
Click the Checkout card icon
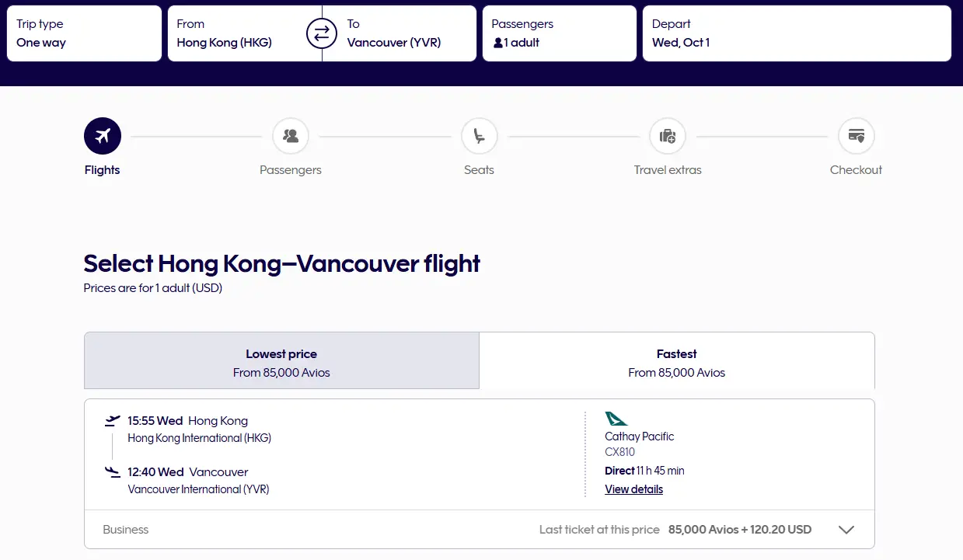coord(856,137)
